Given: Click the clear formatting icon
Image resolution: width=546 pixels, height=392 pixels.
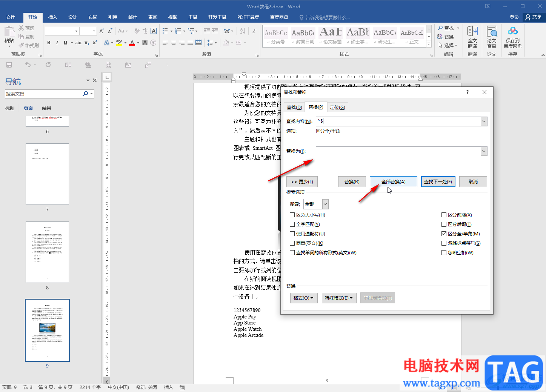Looking at the screenshot, I should 137,31.
